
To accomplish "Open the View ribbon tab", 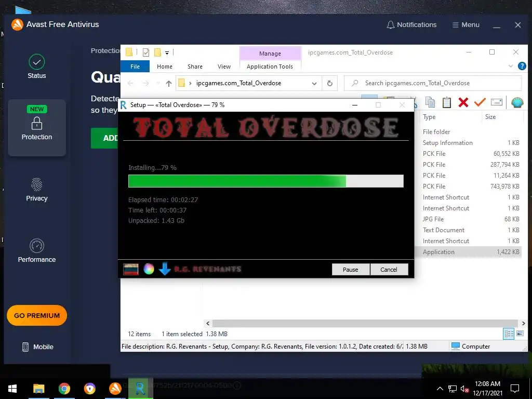I will click(x=224, y=66).
